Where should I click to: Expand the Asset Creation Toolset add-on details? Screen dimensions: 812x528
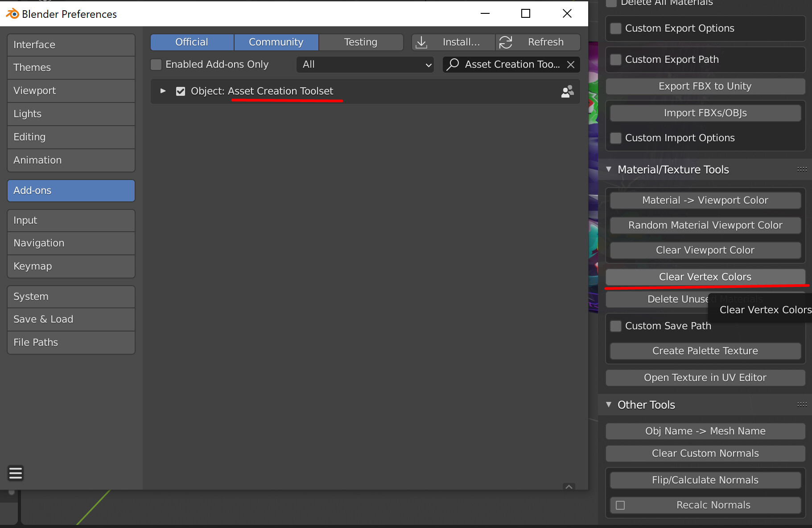[x=162, y=91]
